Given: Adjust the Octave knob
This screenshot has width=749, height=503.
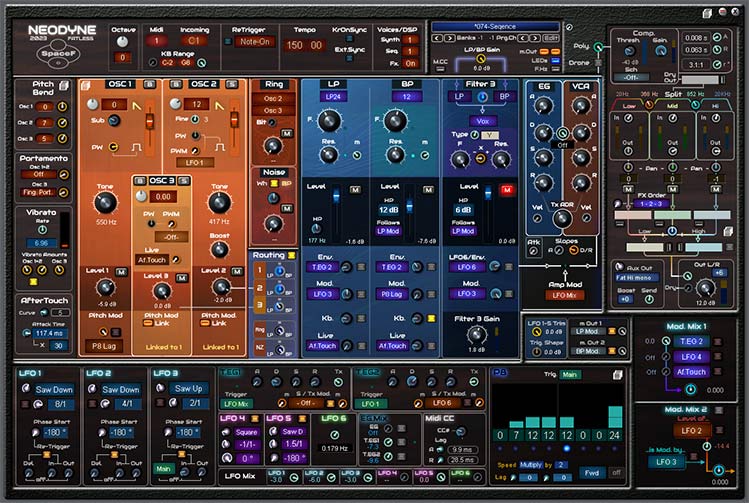Looking at the screenshot, I should pyautogui.click(x=122, y=42).
